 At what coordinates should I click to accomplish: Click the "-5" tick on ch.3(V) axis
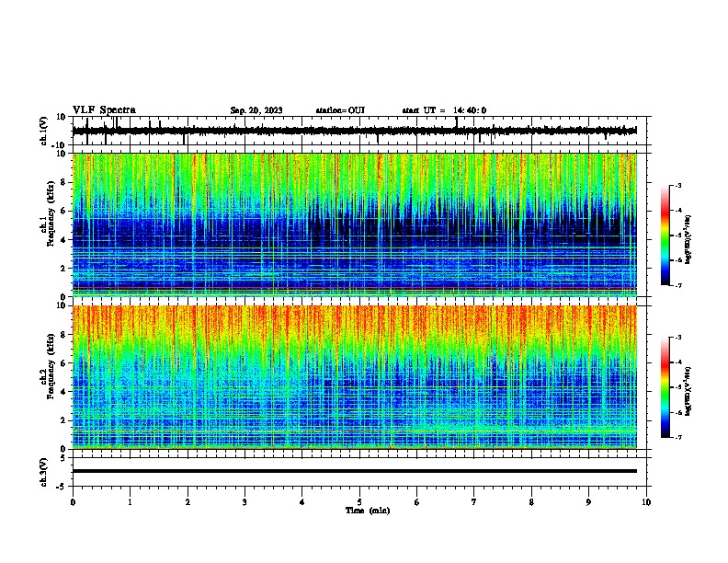[62, 487]
